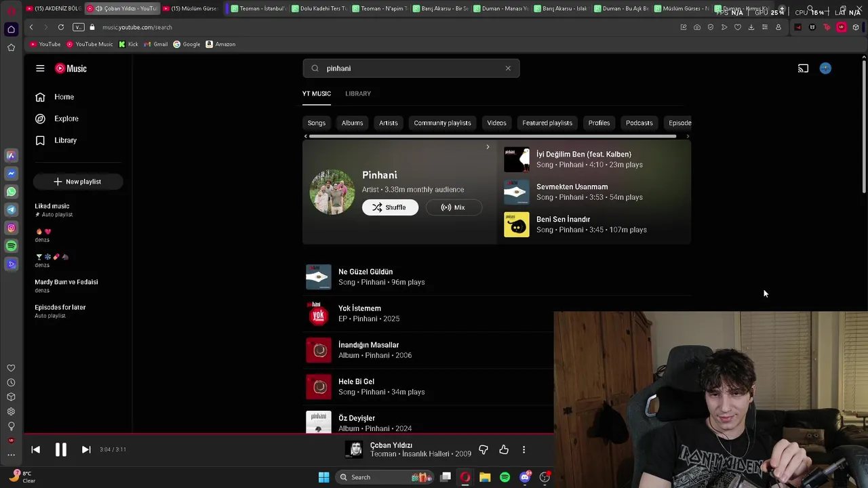Viewport: 868px width, 488px height.
Task: Open the Kick bookmark
Action: click(128, 44)
